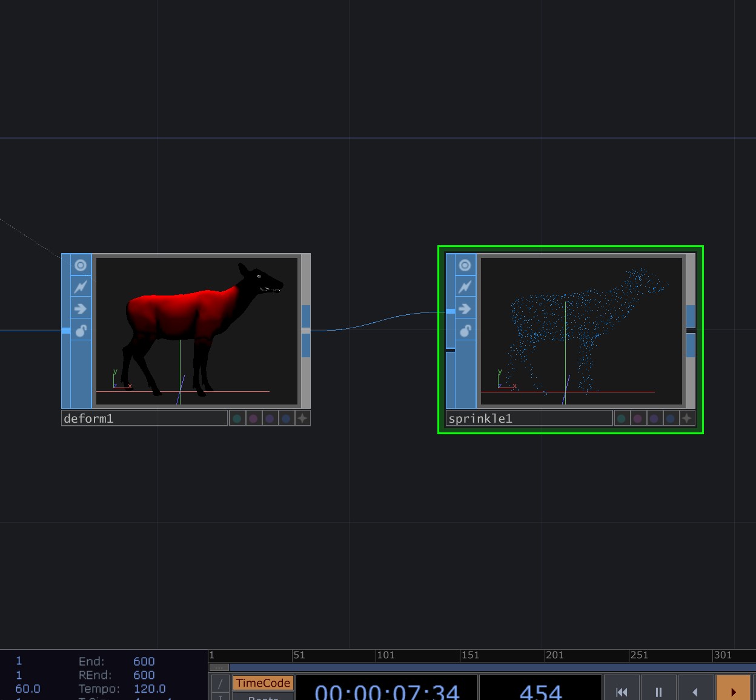Screen dimensions: 756x700
Task: Click the output connector on deform1 node
Action: pyautogui.click(x=307, y=330)
